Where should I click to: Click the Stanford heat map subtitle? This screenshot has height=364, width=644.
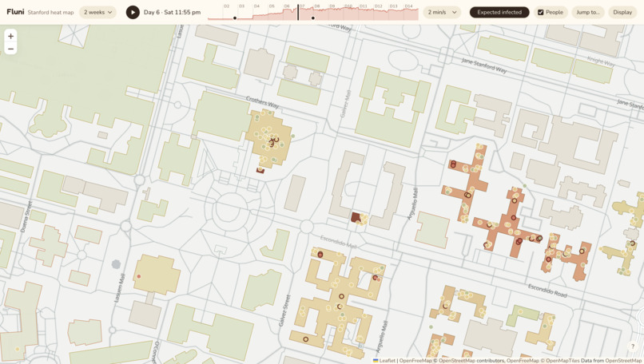coord(51,12)
